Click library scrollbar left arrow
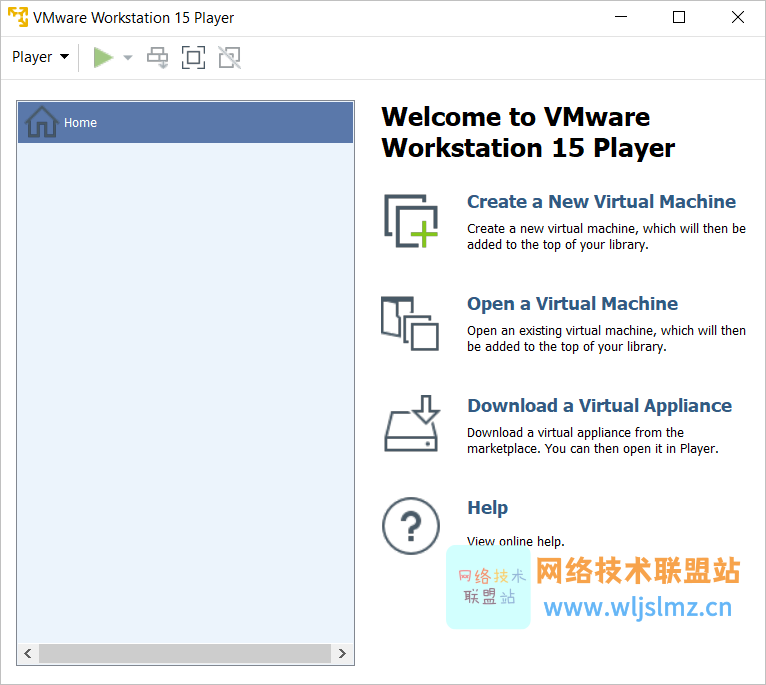 pyautogui.click(x=28, y=654)
